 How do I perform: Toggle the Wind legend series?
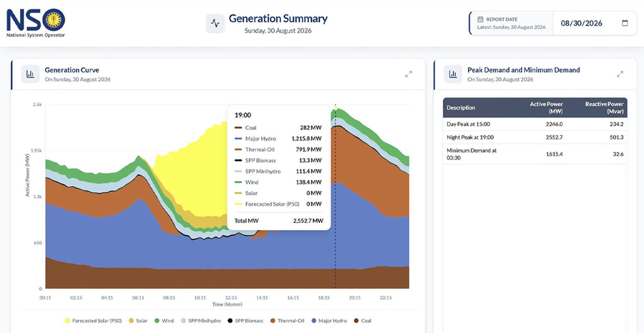coord(164,321)
